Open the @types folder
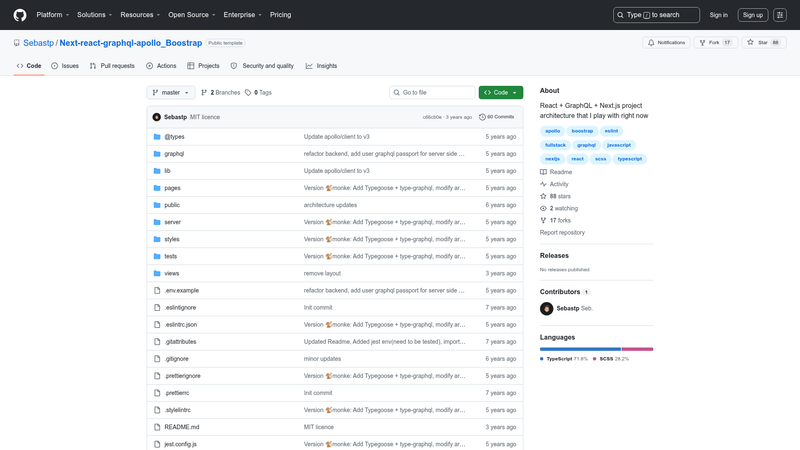This screenshot has height=450, width=800. [174, 137]
